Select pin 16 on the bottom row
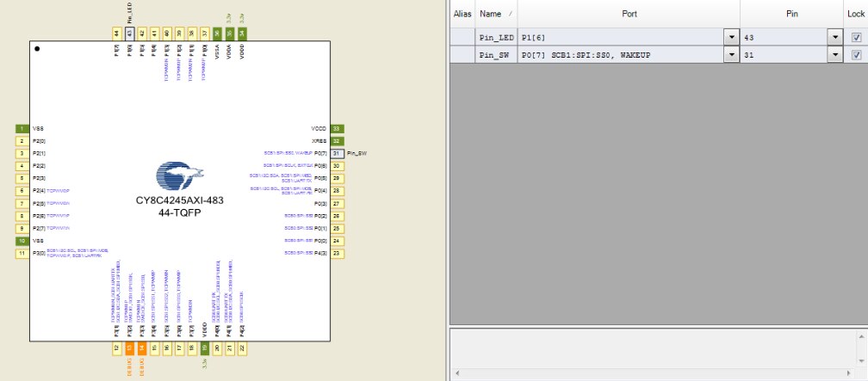 pyautogui.click(x=167, y=348)
